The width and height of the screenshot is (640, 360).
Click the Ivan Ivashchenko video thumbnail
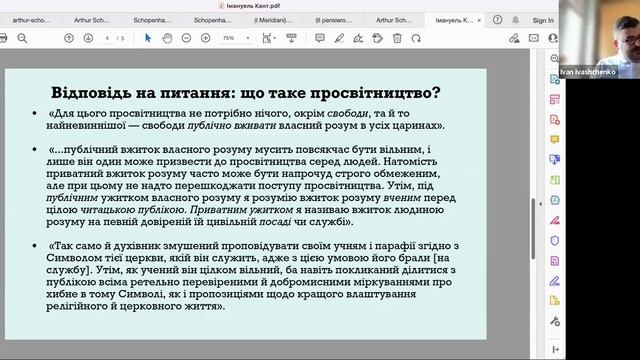[x=599, y=39]
